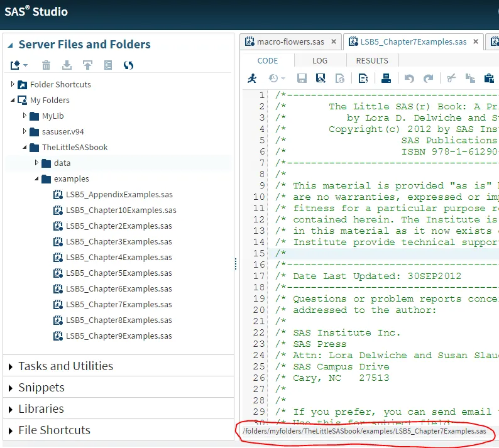Click the 'SAS Campus Drive' comment line
499x448 pixels.
pyautogui.click(x=341, y=366)
